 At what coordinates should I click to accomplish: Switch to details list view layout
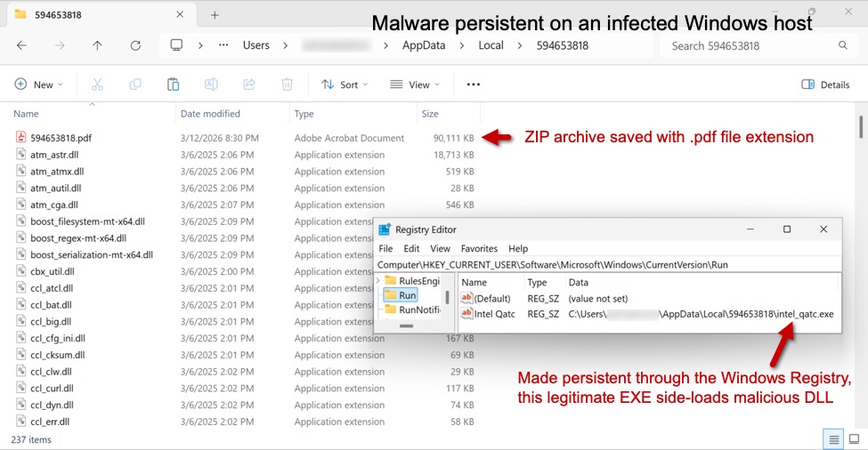coord(834,439)
